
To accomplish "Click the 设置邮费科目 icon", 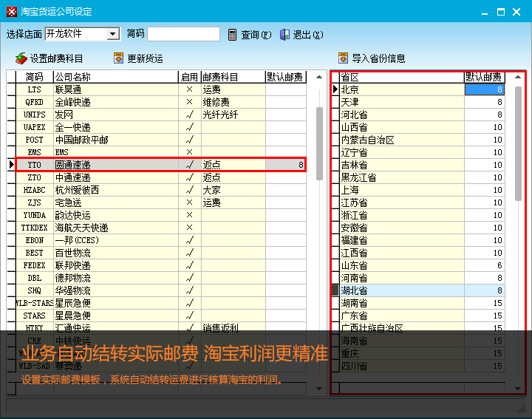I will click(x=21, y=58).
